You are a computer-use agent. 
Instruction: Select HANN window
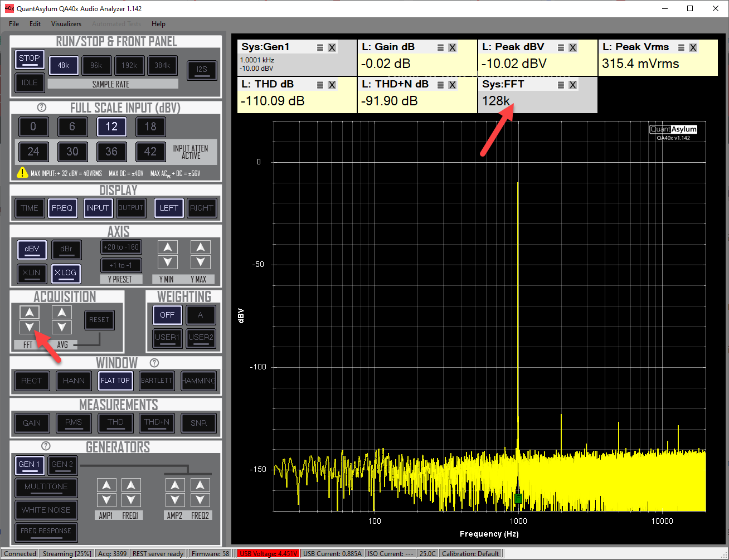tap(74, 381)
